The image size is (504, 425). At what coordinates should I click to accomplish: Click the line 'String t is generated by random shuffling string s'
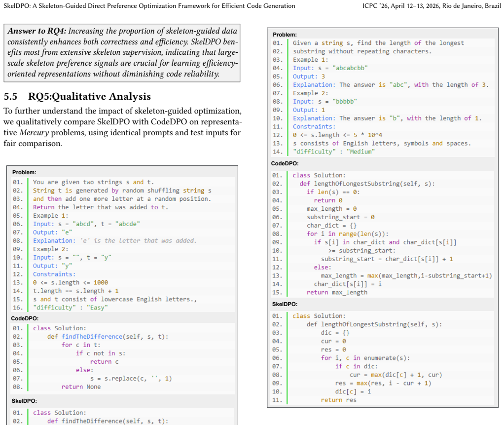pos(122,191)
